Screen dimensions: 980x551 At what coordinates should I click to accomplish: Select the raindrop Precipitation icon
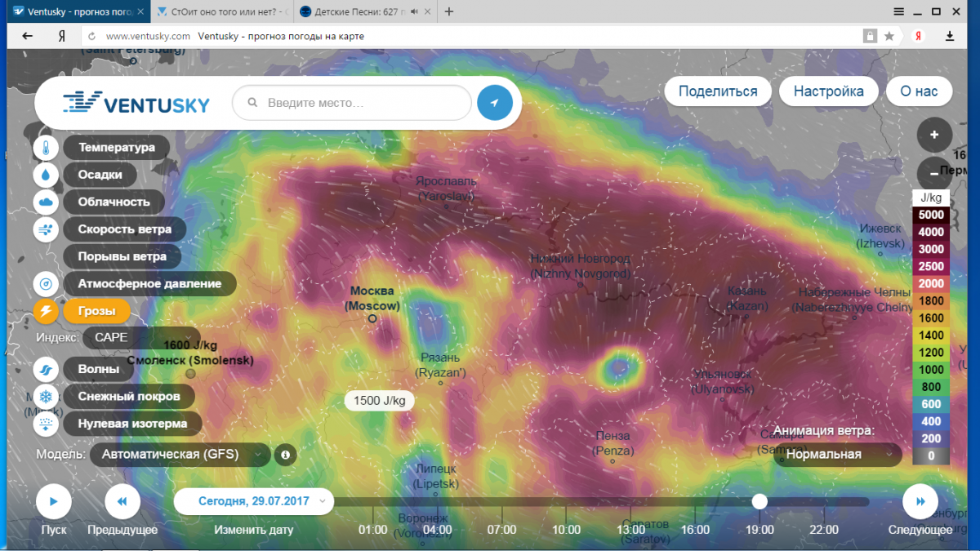pyautogui.click(x=47, y=175)
